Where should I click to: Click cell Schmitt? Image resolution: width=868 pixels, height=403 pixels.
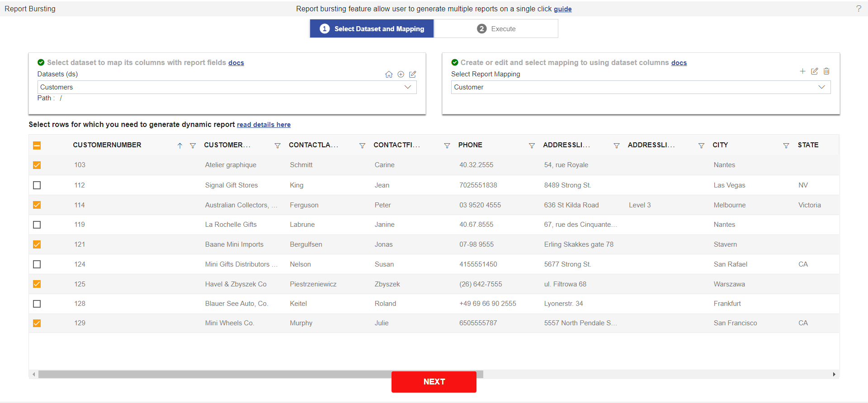(301, 165)
